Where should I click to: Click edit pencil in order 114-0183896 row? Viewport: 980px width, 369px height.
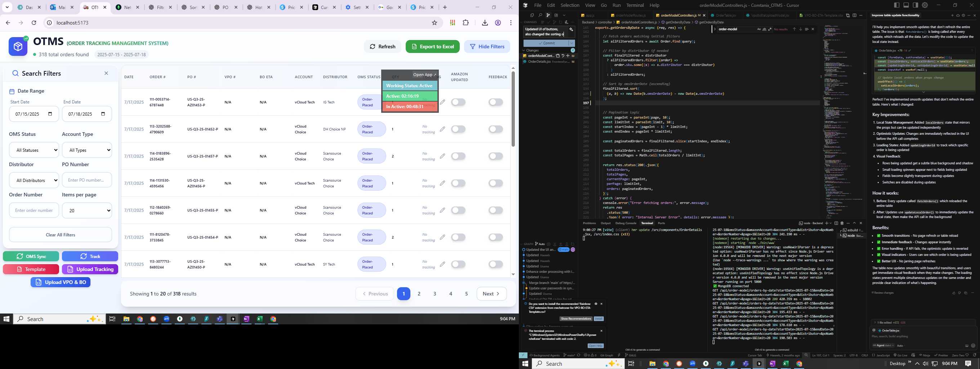pos(442,156)
